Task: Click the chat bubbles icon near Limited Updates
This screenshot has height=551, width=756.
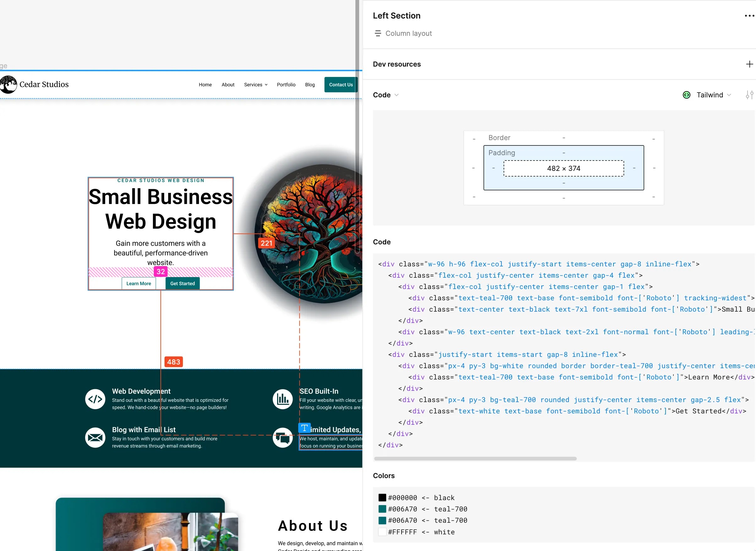Action: [x=282, y=438]
